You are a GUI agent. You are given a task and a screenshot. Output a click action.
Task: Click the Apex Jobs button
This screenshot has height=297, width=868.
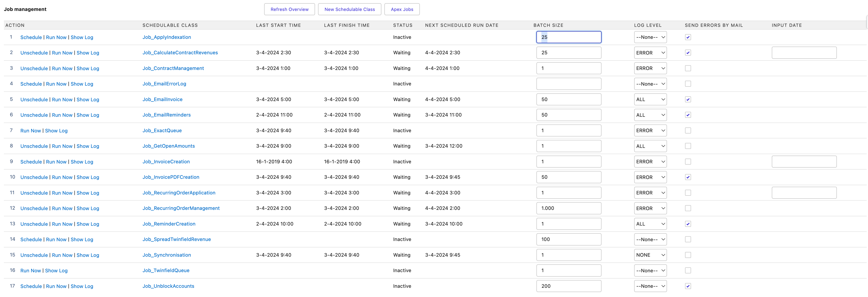pos(402,9)
